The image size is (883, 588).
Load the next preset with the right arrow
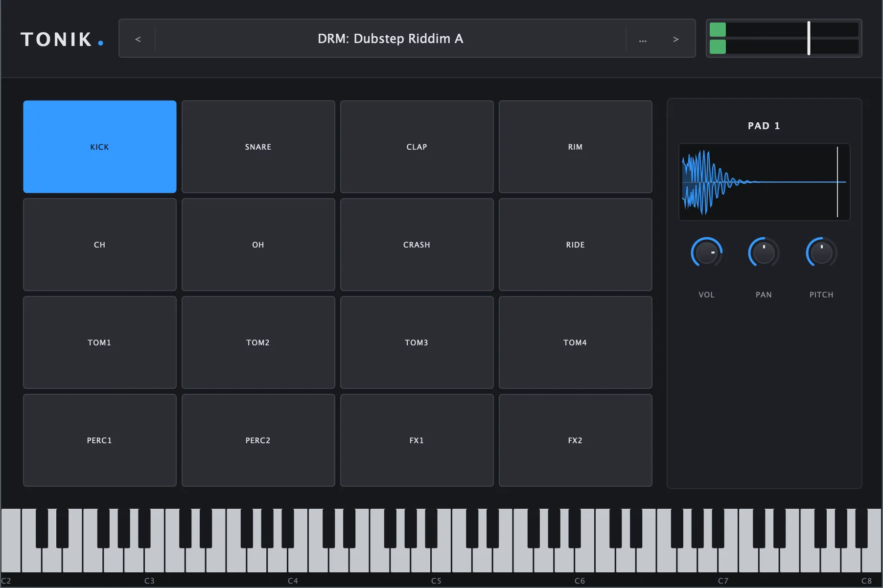click(x=676, y=39)
